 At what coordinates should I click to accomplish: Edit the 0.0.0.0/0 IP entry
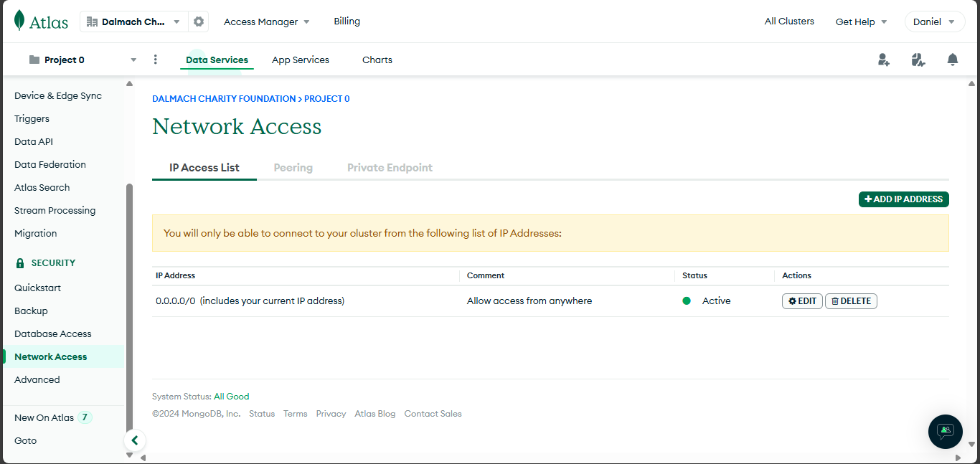point(802,301)
